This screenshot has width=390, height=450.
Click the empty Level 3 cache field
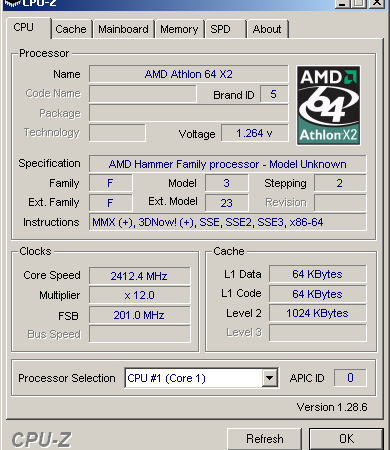(318, 333)
